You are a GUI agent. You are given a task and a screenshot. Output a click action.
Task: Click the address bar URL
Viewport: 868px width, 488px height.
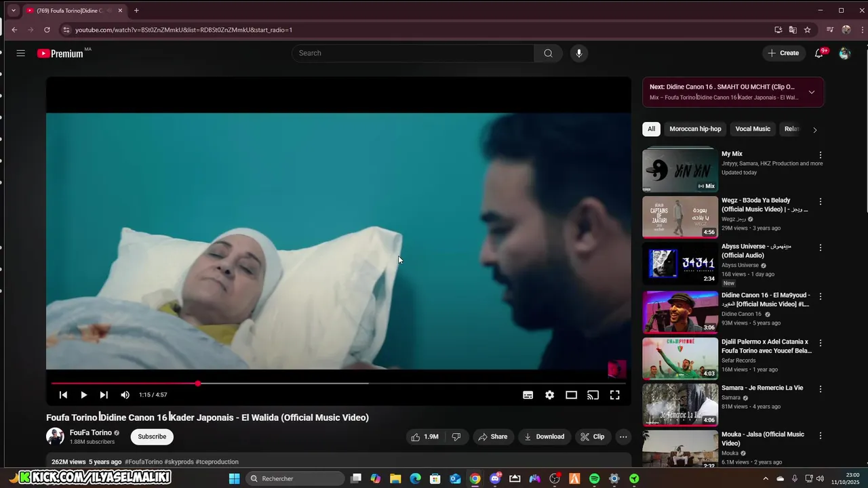tap(184, 30)
